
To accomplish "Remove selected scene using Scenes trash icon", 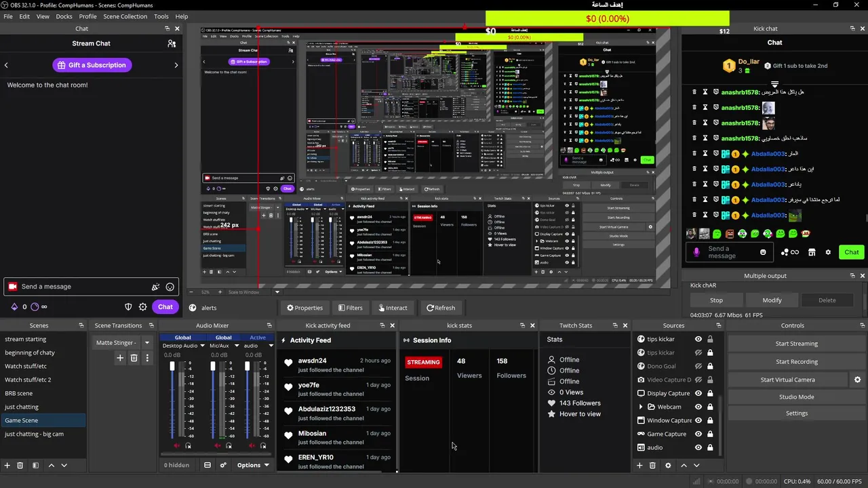I will click(20, 466).
